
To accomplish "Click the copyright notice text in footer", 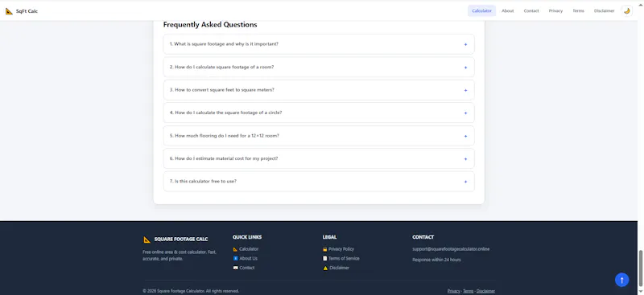I will pos(191,291).
